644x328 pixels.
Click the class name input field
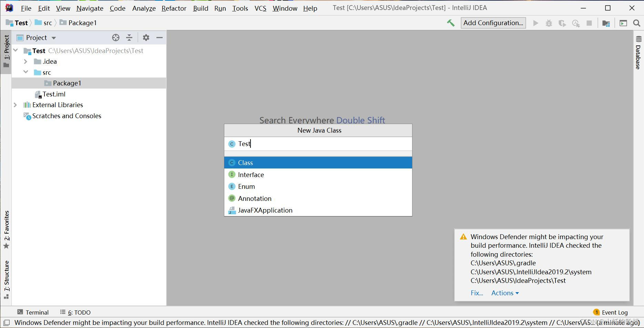(318, 144)
